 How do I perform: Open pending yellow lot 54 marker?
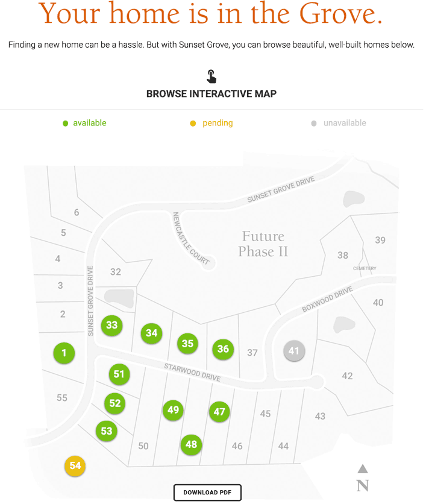pyautogui.click(x=75, y=465)
